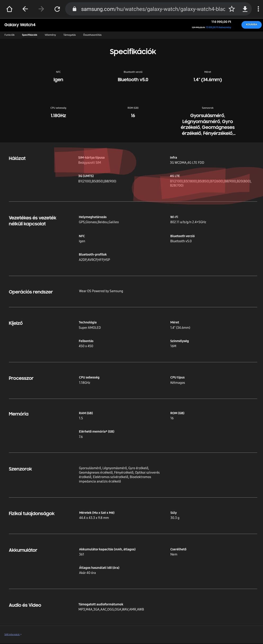Tap the download icon in toolbar
Image resolution: width=263 pixels, height=644 pixels.
coord(245,9)
